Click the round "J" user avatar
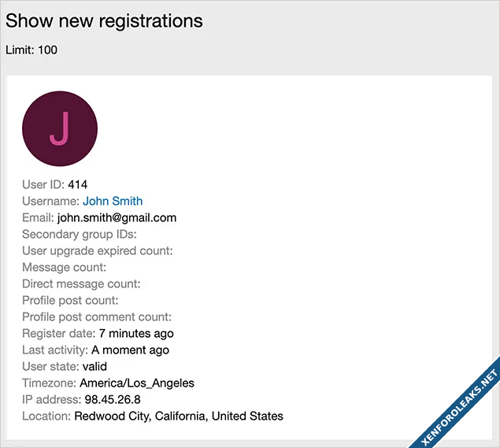The height and width of the screenshot is (448, 500). coord(60,128)
